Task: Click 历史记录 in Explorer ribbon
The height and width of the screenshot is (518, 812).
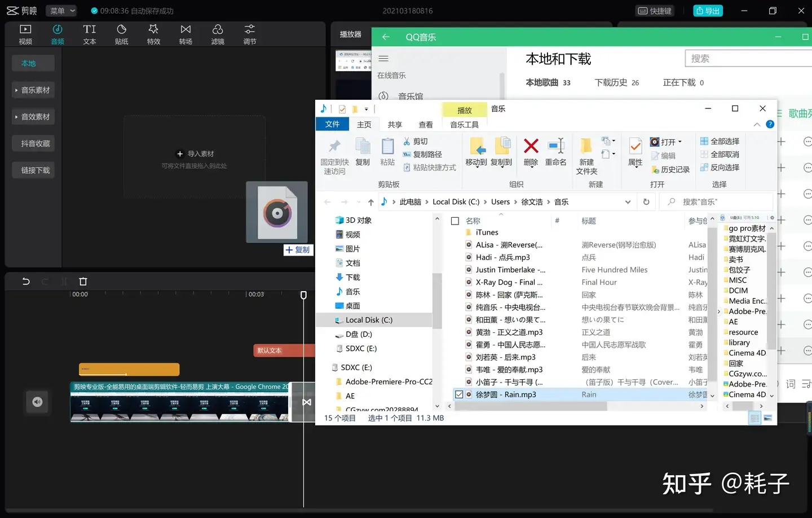Action: tap(670, 169)
